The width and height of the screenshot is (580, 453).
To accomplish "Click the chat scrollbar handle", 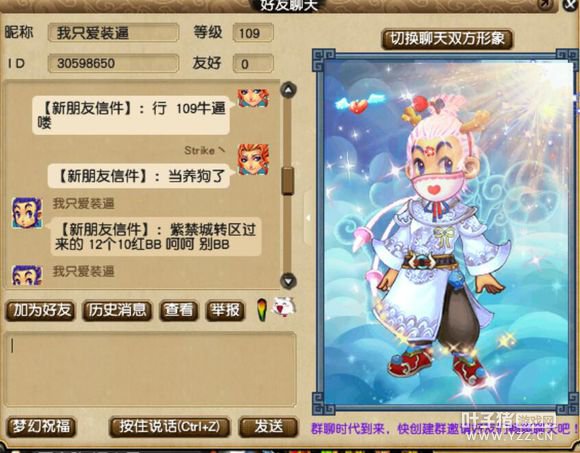I will pyautogui.click(x=287, y=181).
